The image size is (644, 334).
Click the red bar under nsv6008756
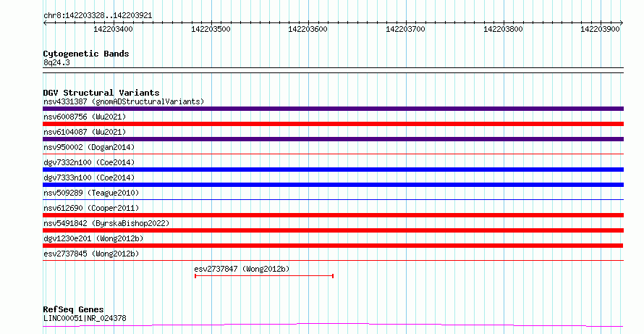click(x=333, y=124)
